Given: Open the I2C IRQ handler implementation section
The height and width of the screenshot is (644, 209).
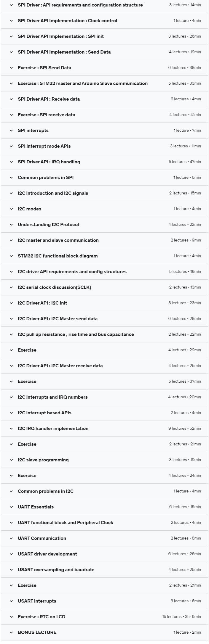Looking at the screenshot, I should [105, 429].
